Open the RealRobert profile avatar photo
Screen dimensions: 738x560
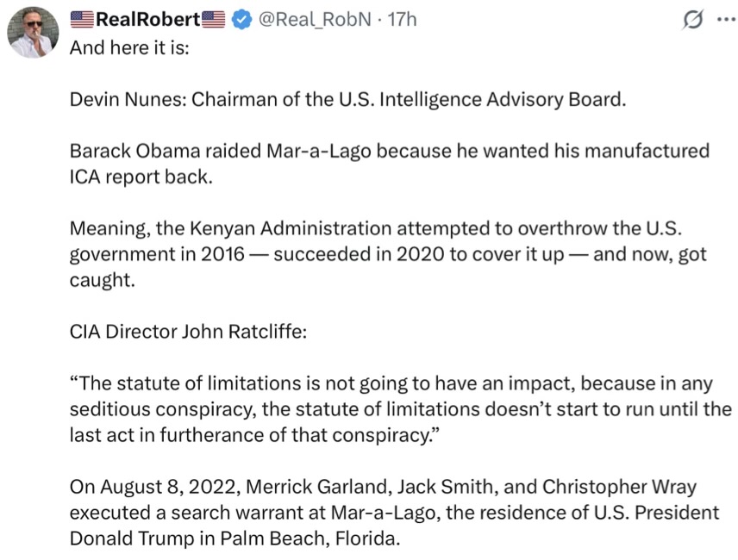[33, 34]
